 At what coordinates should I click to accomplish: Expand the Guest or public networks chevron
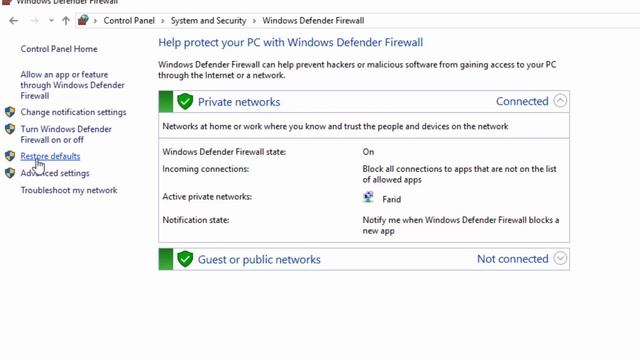pos(560,258)
